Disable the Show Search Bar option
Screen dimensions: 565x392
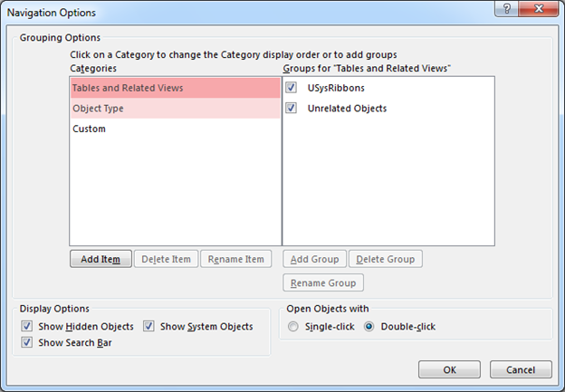26,342
